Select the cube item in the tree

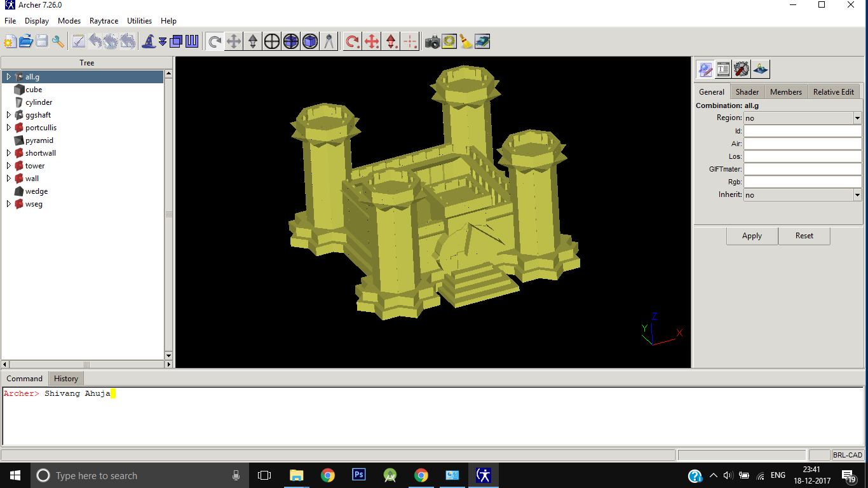34,90
